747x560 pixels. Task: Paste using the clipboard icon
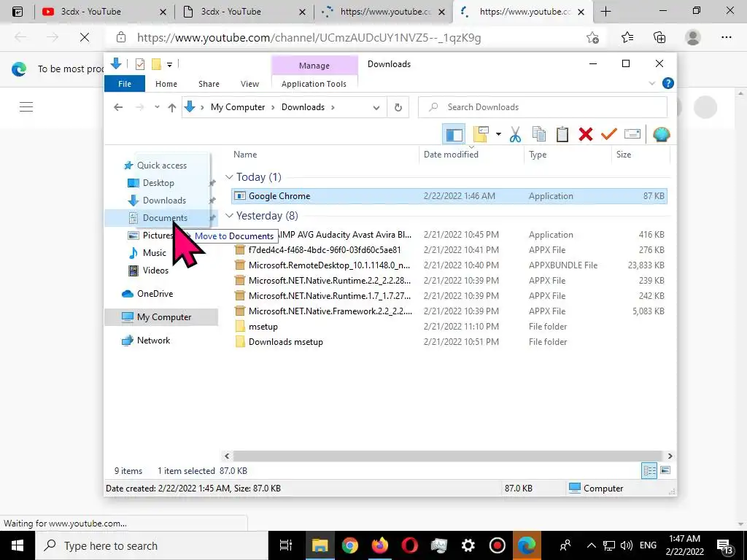click(562, 135)
